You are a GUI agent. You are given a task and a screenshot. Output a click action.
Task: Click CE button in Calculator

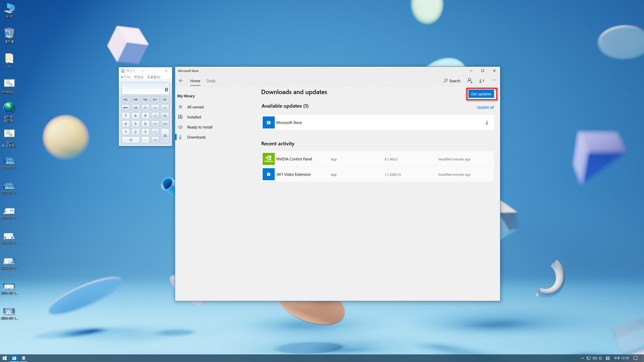[x=135, y=108]
